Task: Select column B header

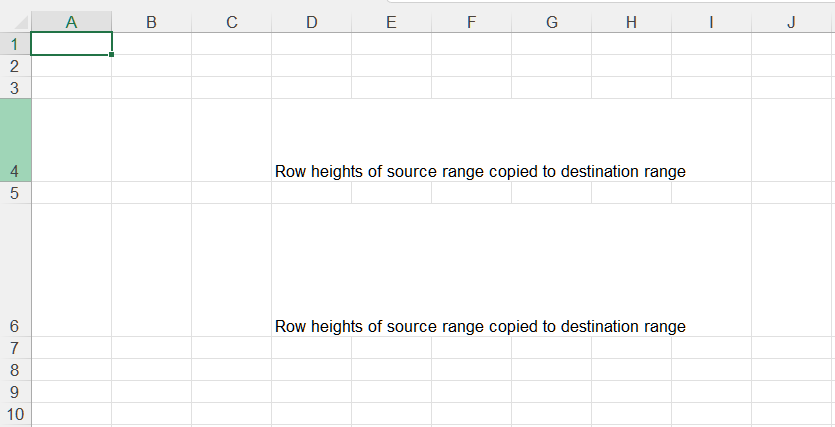Action: tap(151, 23)
